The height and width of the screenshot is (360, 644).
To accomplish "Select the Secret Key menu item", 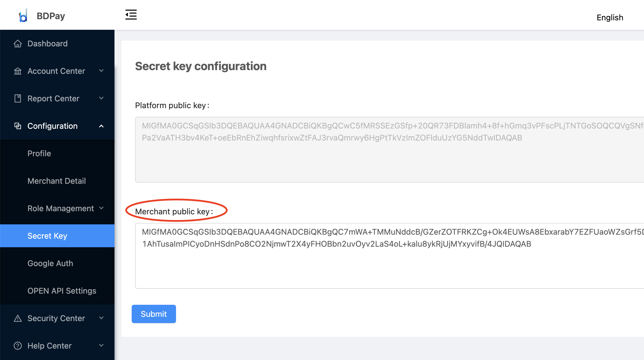I will coord(57,236).
